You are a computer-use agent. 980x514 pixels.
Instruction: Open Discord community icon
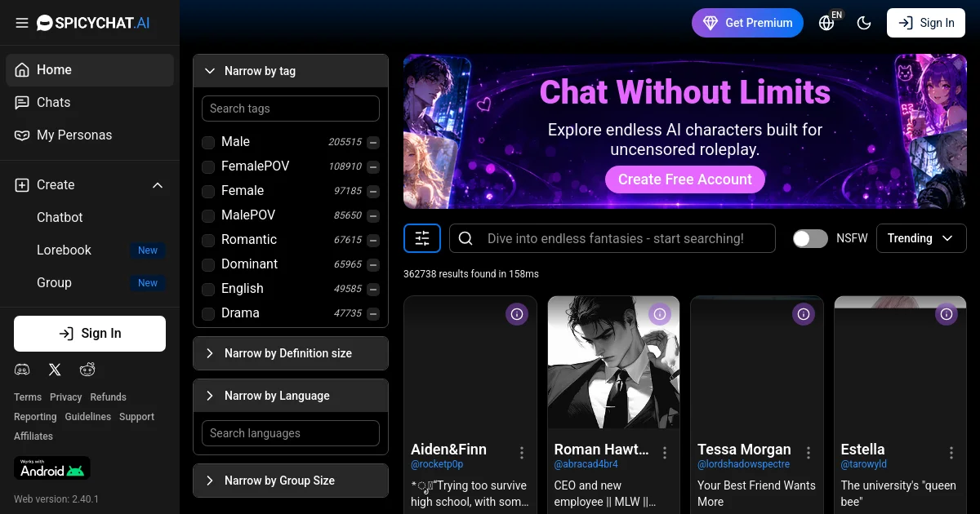[x=22, y=370]
